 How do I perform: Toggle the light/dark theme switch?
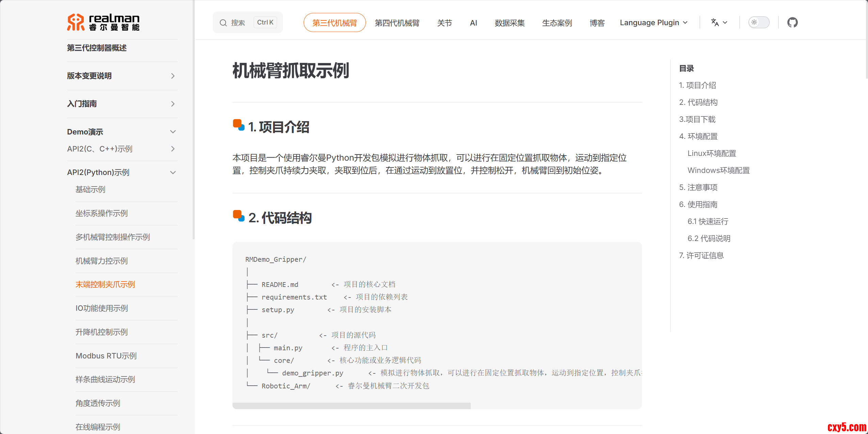758,22
